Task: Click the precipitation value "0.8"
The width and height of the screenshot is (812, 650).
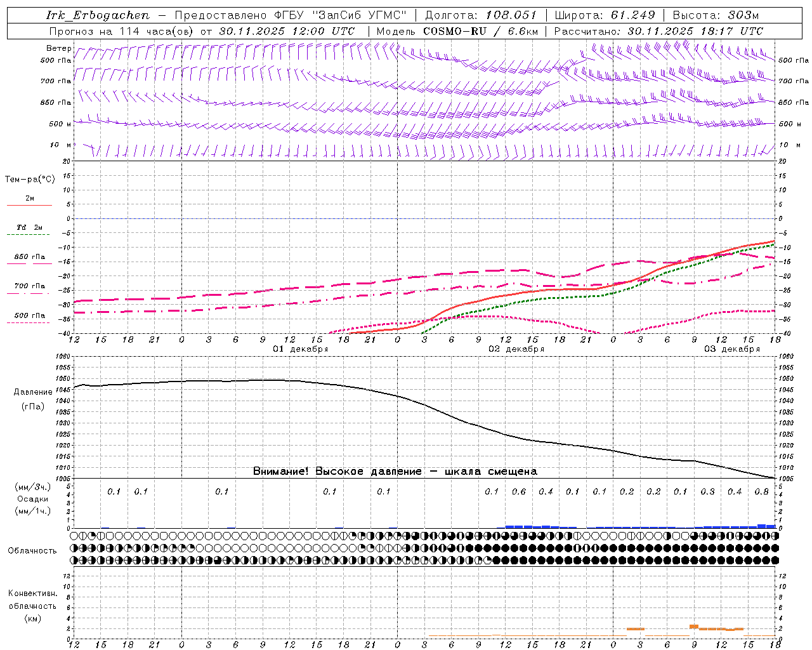Action: click(x=762, y=491)
